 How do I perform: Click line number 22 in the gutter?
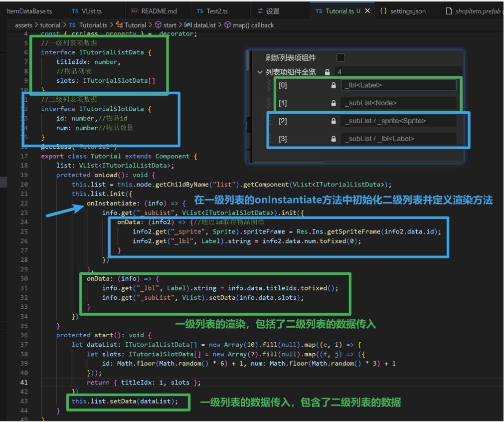24,204
